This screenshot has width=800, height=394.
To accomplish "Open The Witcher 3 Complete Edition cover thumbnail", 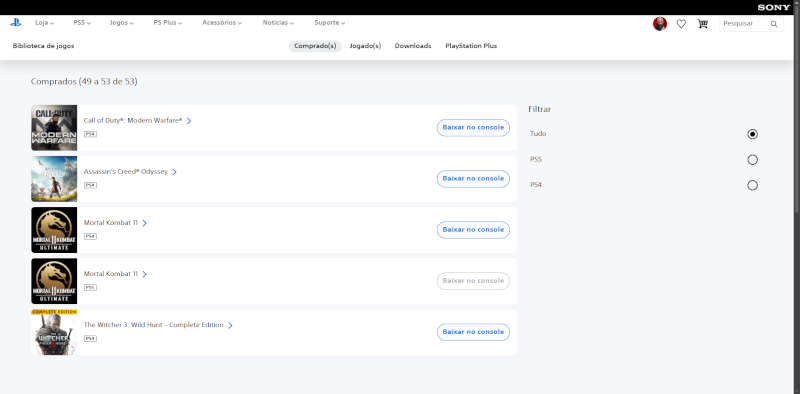I will [x=54, y=332].
